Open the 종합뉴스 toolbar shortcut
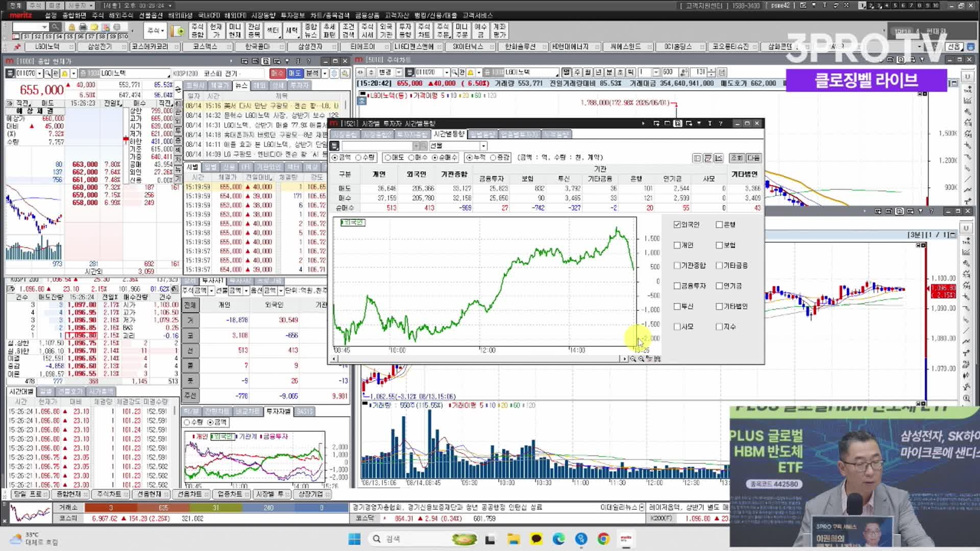Viewport: 980px width, 551px height. point(311,31)
